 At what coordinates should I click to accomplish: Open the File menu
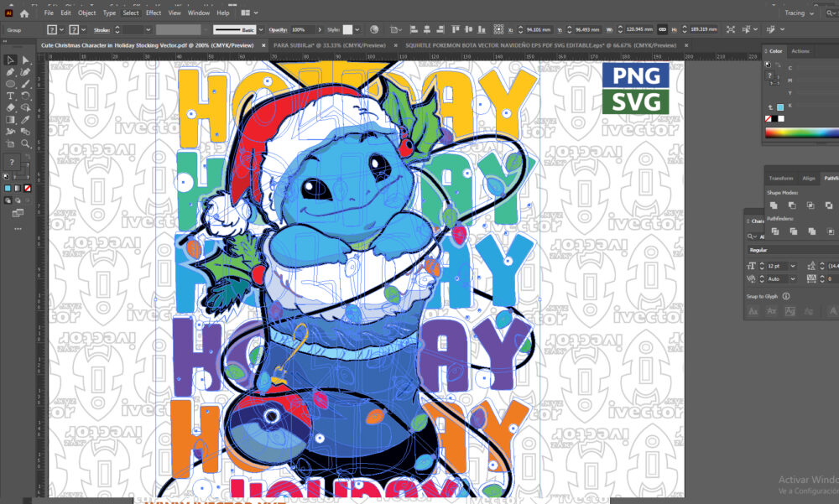click(x=49, y=13)
